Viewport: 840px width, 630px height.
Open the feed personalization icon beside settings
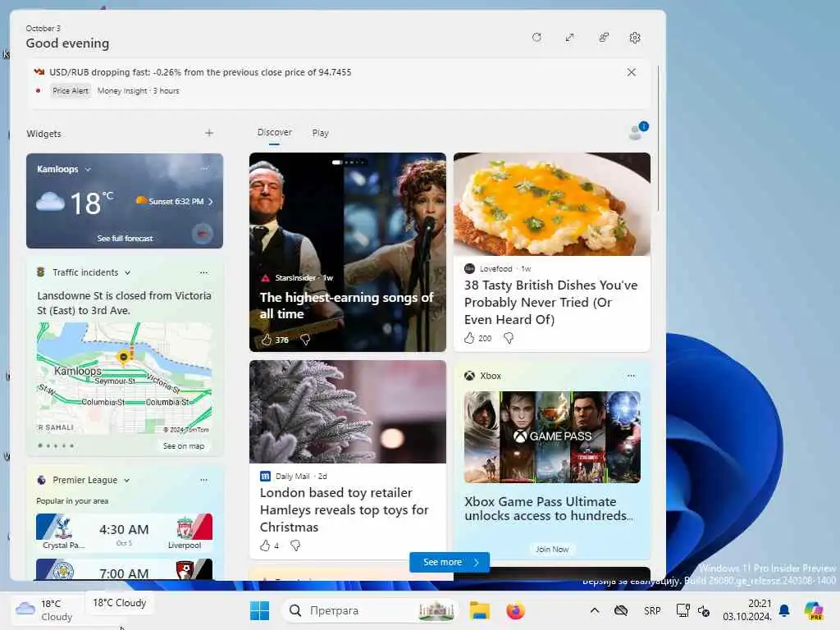tap(603, 38)
